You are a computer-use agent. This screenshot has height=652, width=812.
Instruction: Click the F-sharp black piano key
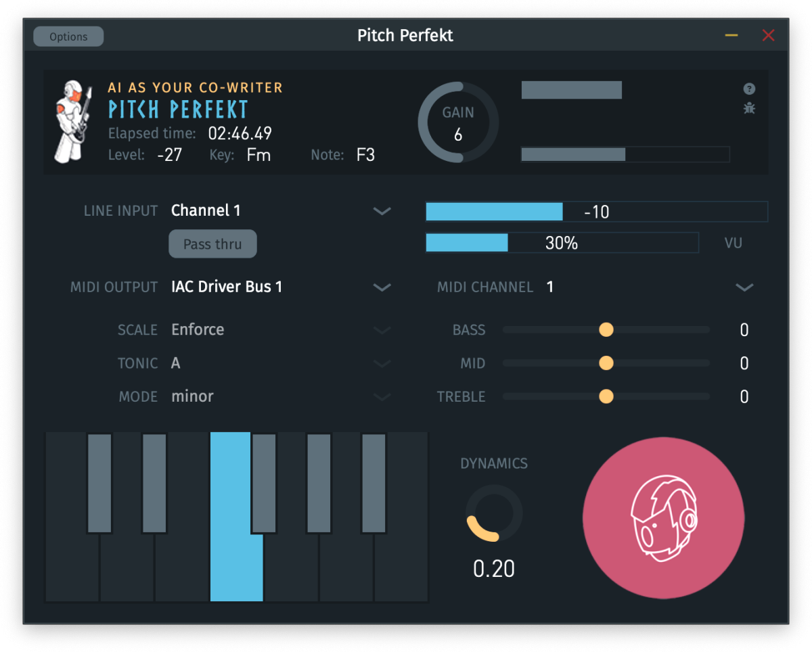[x=264, y=484]
